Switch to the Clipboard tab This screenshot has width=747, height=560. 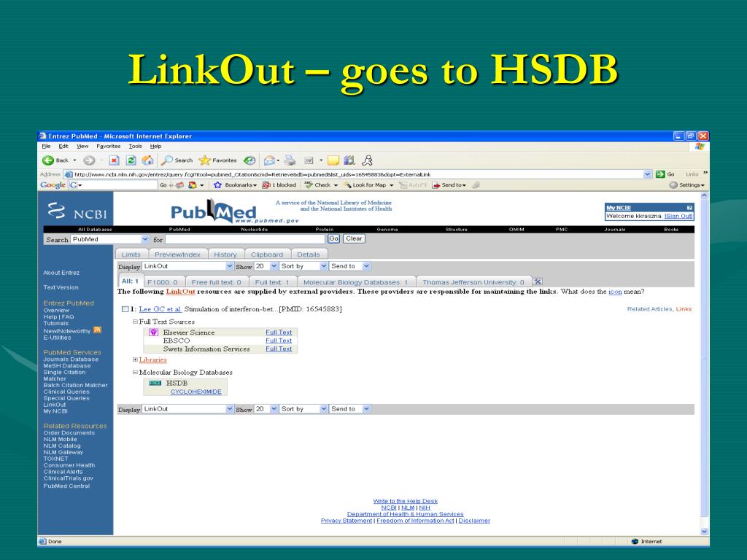[x=267, y=254]
